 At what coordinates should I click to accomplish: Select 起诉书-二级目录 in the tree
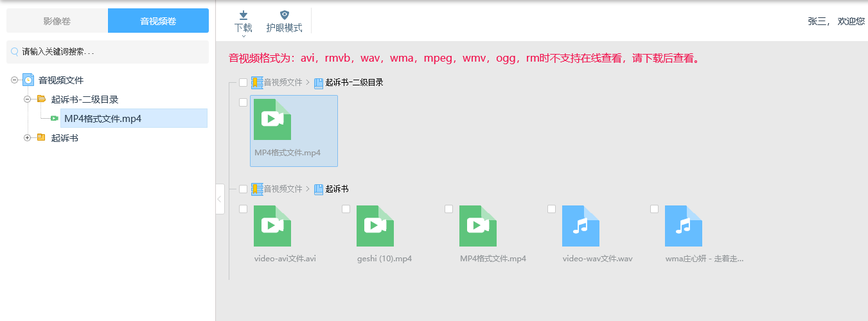[85, 100]
